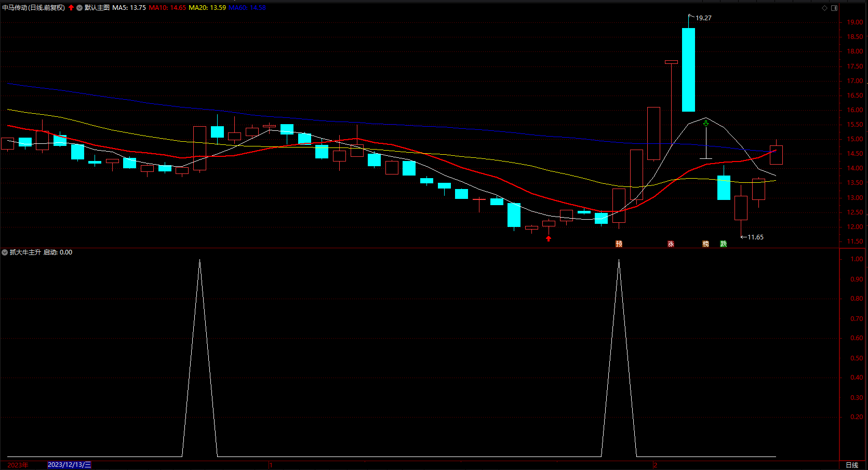Click the red candle with the 11.65 low

click(x=741, y=208)
